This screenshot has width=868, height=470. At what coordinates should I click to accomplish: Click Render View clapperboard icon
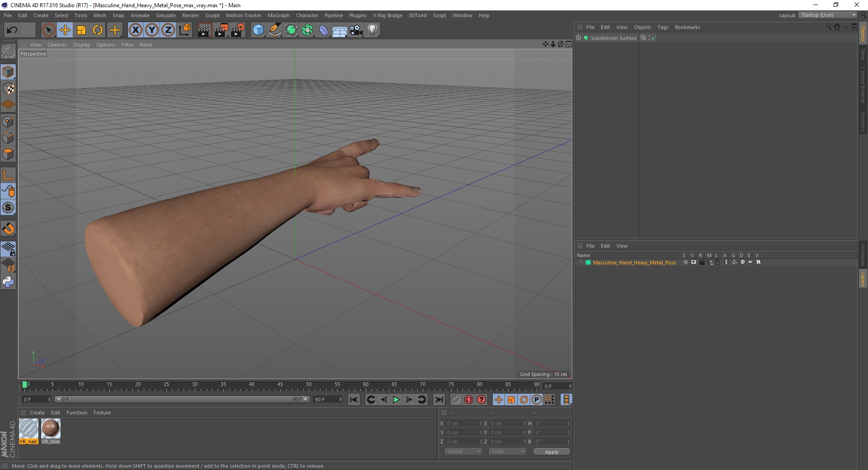point(204,30)
